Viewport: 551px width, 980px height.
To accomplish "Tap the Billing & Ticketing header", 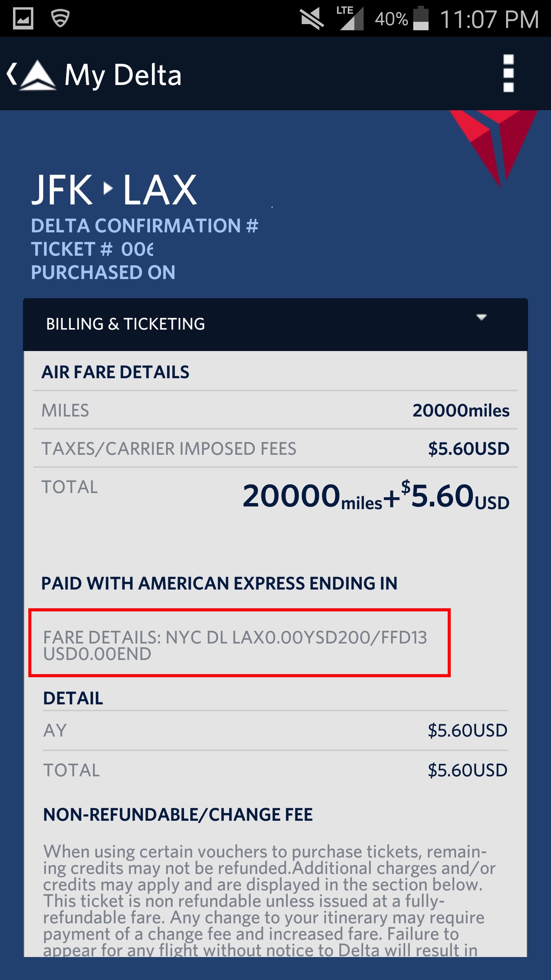I will (x=126, y=324).
